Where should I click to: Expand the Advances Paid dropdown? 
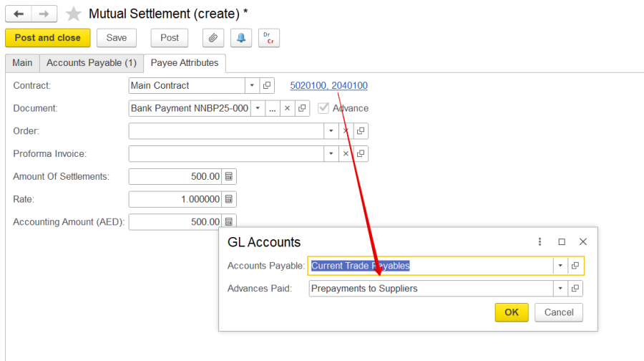click(560, 289)
